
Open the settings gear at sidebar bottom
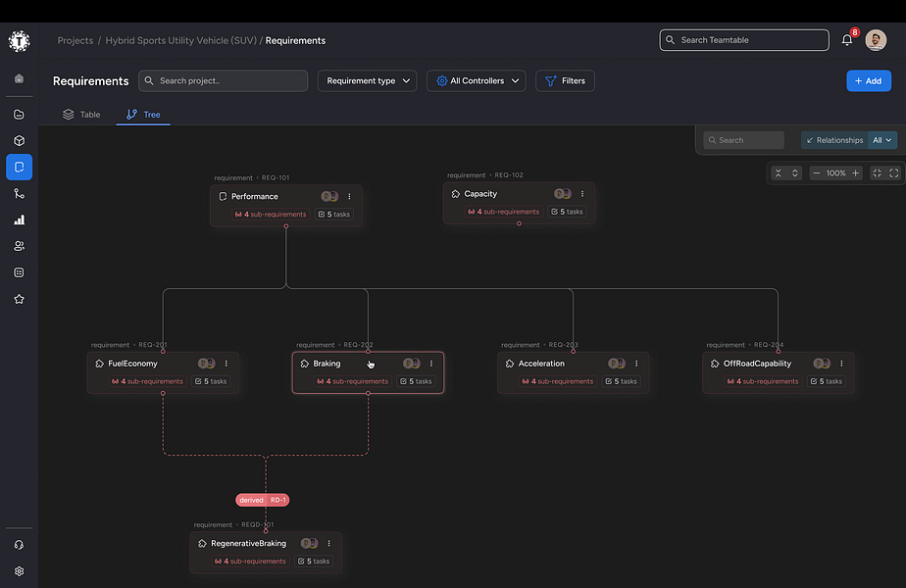[x=18, y=570]
